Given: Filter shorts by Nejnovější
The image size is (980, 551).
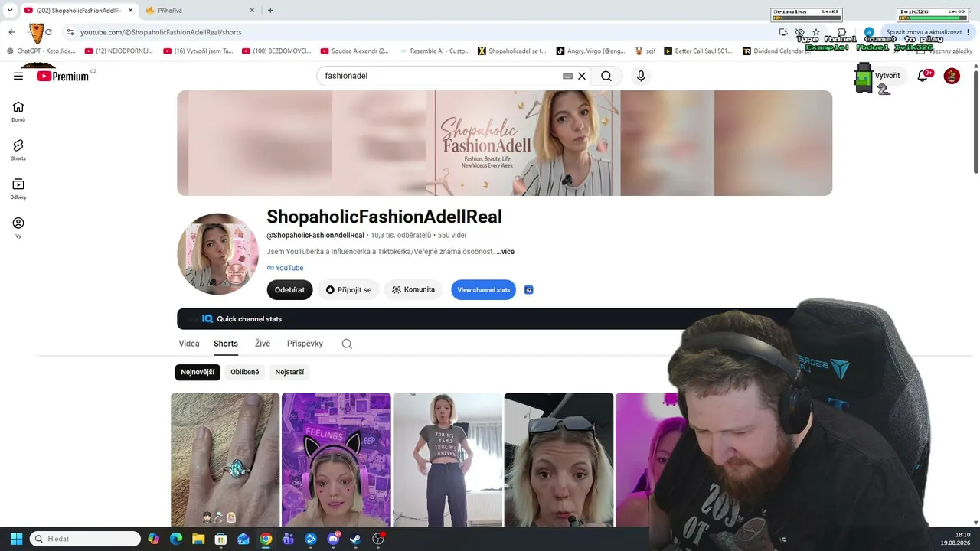Looking at the screenshot, I should click(x=198, y=372).
